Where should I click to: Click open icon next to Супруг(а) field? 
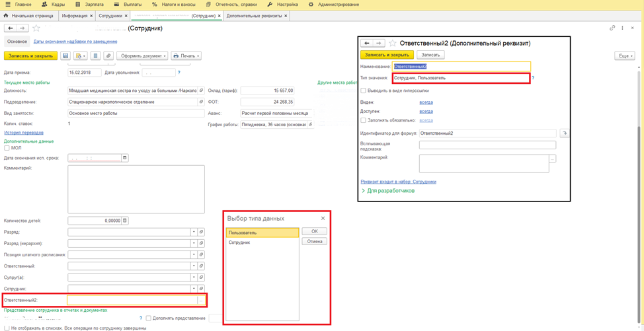pos(201,277)
